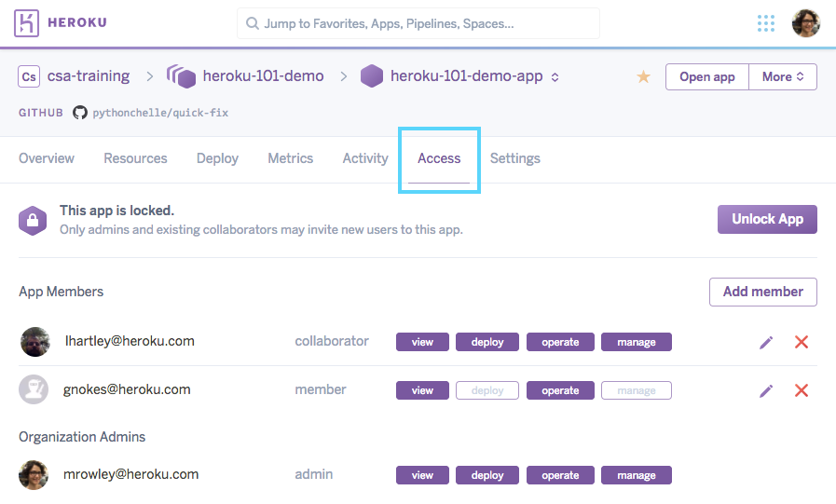Focus the Jump to Favorites search field
This screenshot has height=504, width=836.
pyautogui.click(x=418, y=23)
